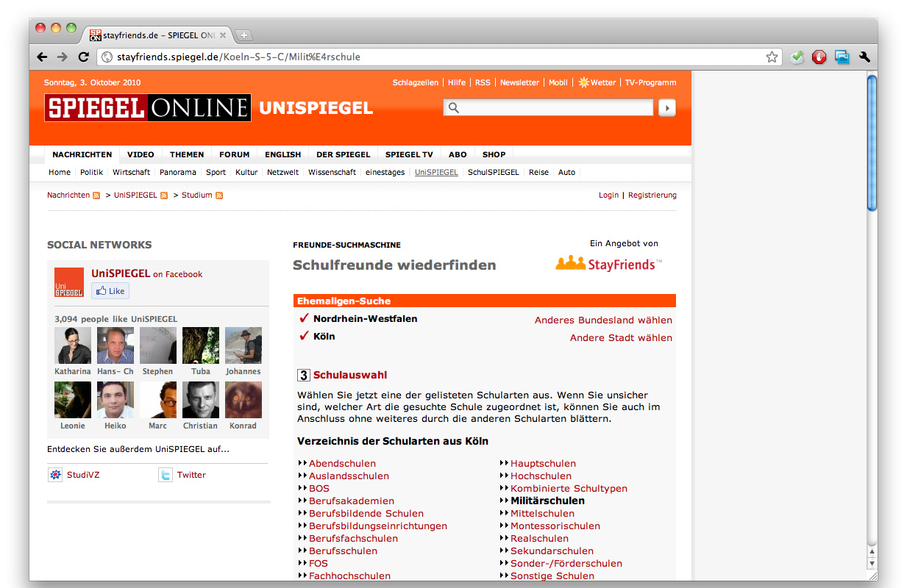Open the ENGLISH tab

coord(283,154)
